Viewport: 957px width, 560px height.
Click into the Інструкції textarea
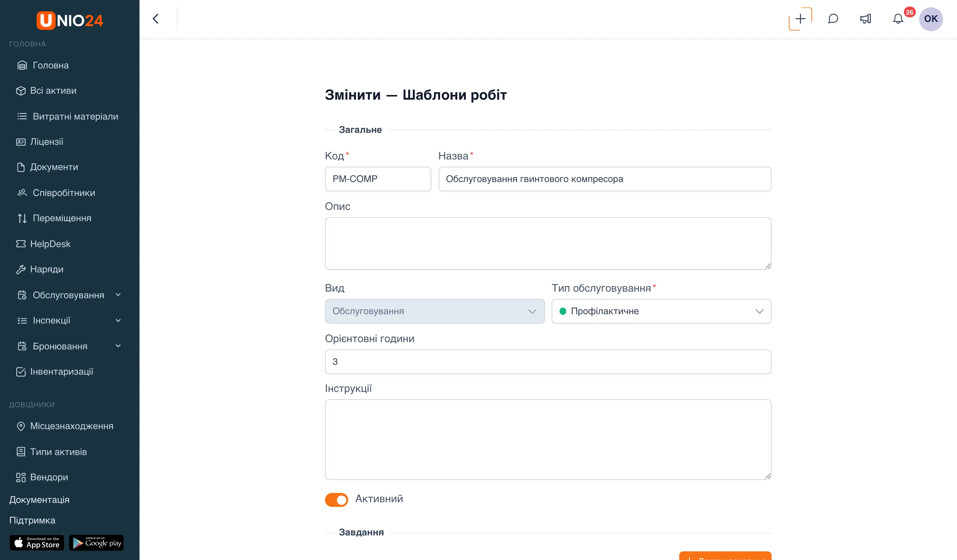click(548, 439)
